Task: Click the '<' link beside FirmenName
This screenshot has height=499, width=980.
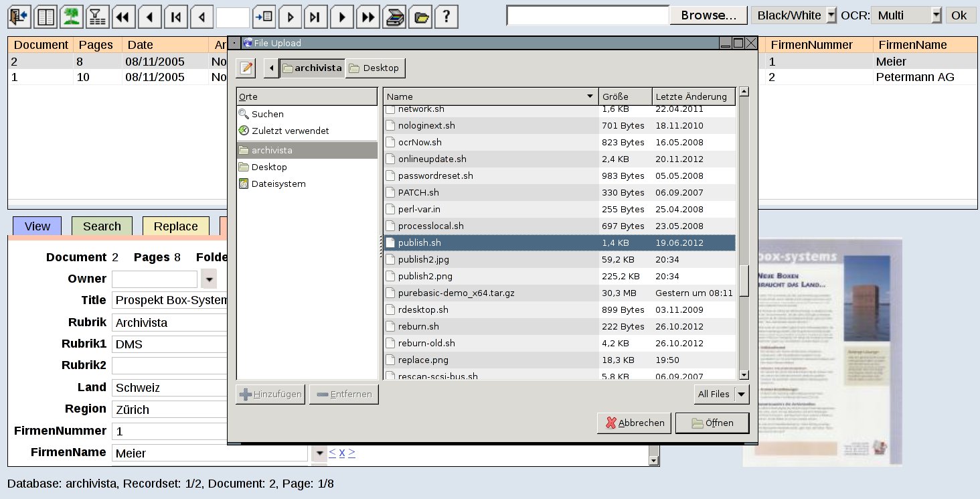Action: coord(332,452)
